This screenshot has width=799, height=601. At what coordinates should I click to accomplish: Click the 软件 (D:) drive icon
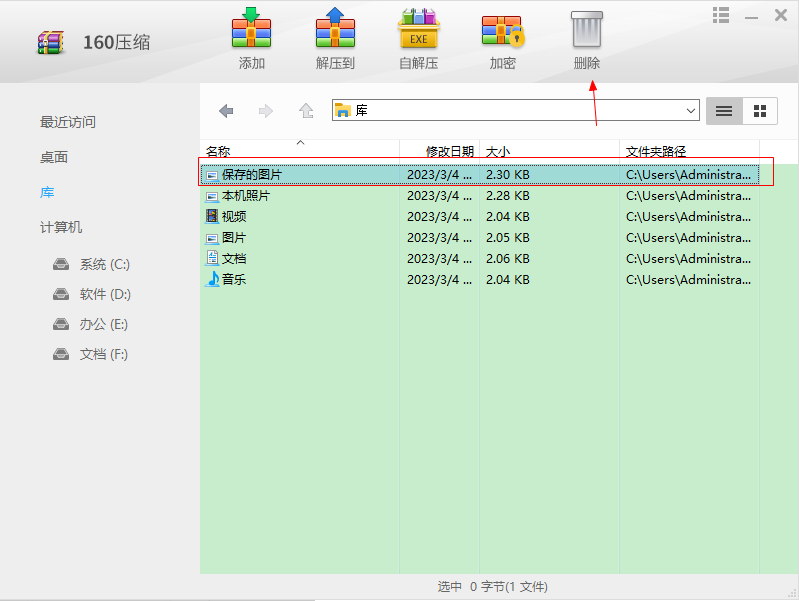(x=61, y=294)
